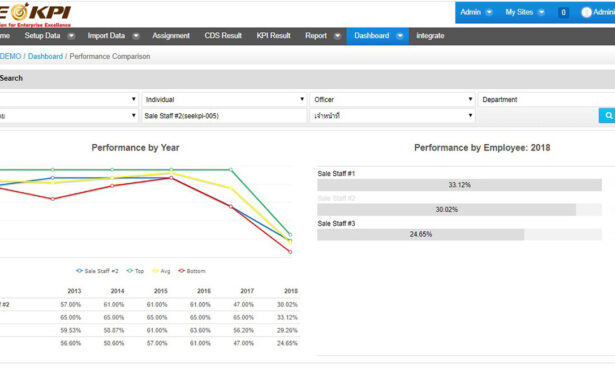
Task: Open the Import Data menu
Action: point(106,36)
